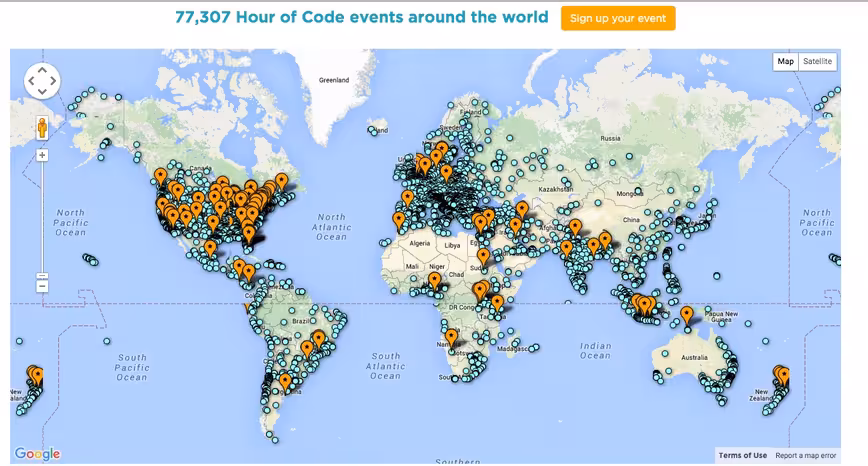Switch to the Satellite view tab
Screen dimensions: 868x466
click(818, 61)
